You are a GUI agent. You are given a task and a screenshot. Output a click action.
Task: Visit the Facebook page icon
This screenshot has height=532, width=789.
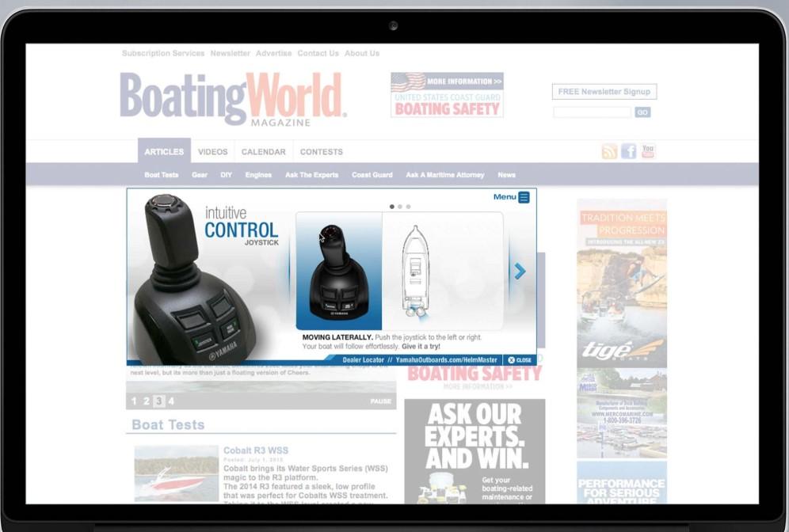[x=629, y=152]
